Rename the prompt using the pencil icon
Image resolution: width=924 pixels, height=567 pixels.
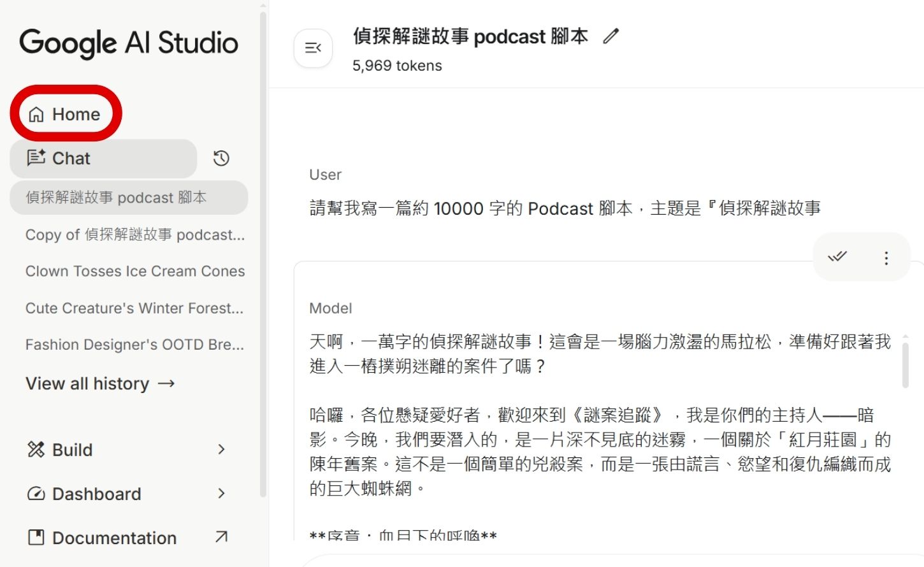[610, 36]
